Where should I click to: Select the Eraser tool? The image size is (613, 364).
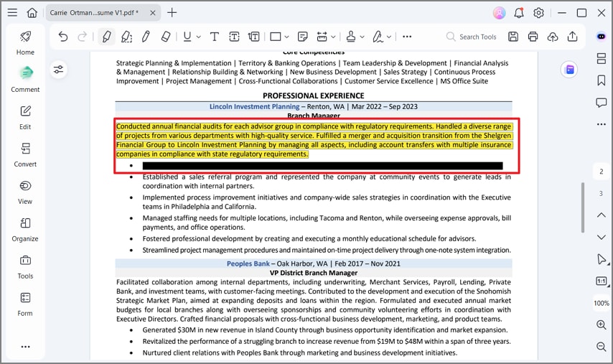[x=165, y=37]
